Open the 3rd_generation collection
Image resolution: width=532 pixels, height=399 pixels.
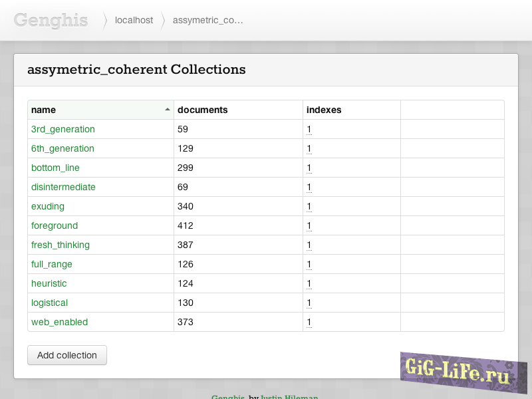63,129
